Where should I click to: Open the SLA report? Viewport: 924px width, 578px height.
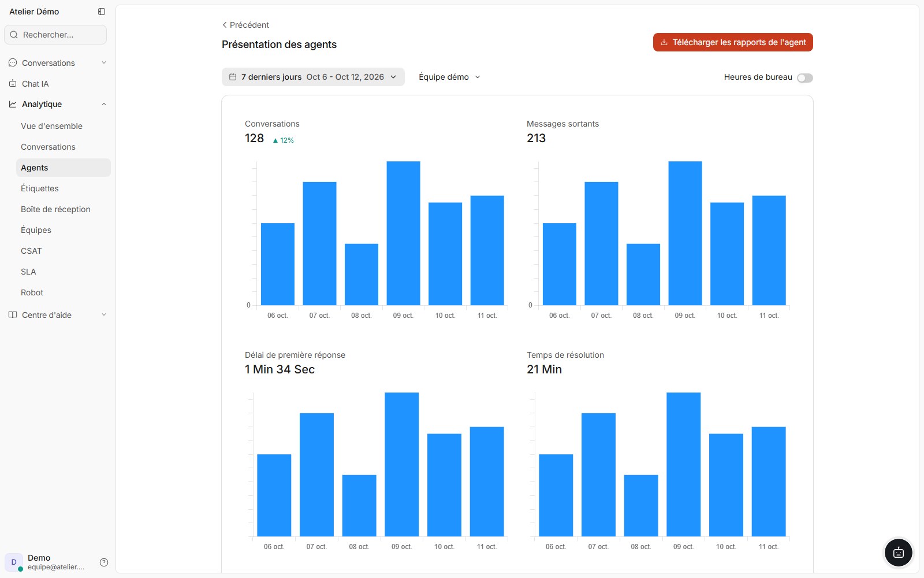pos(64,272)
